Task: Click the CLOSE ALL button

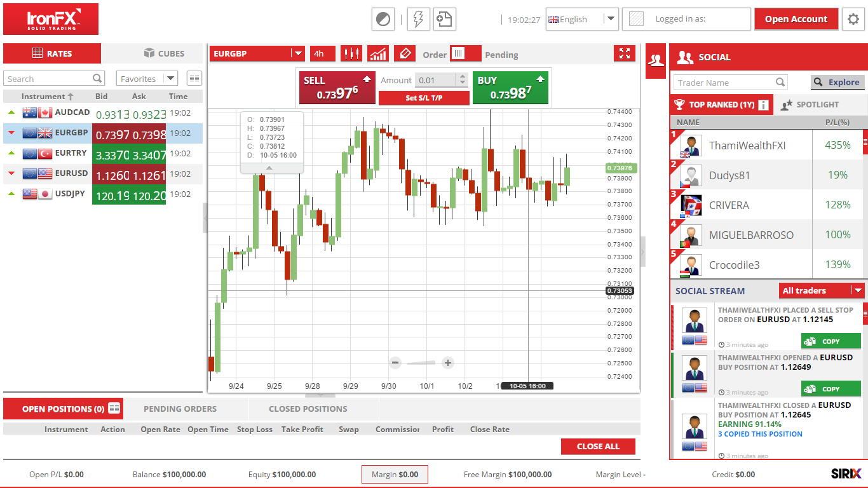Action: coord(598,446)
